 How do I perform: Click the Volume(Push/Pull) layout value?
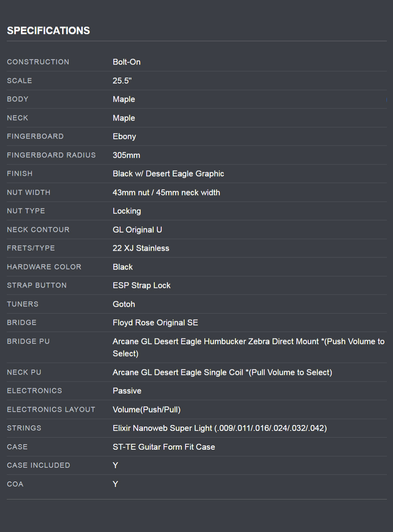point(147,410)
